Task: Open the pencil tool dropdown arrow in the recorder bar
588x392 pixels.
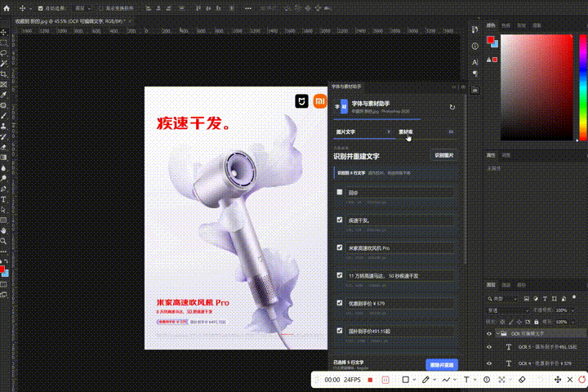Action: (434, 380)
